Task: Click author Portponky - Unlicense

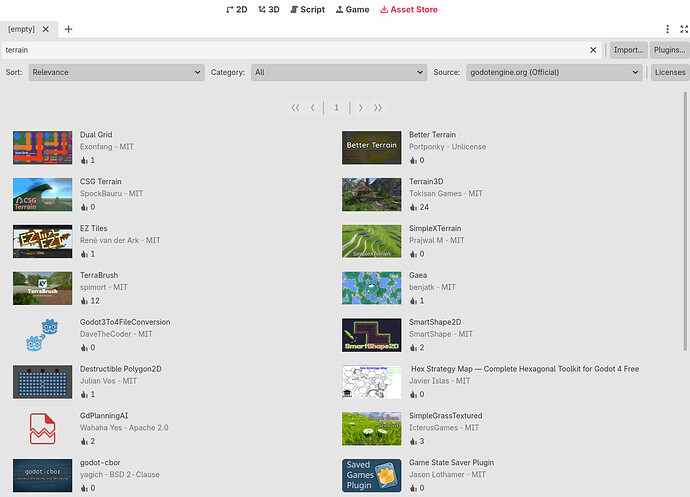Action: click(448, 147)
